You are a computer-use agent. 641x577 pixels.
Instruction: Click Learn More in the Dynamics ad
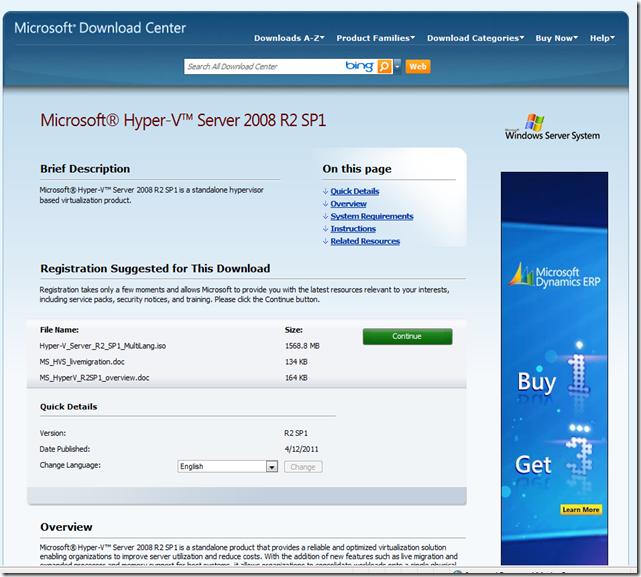[580, 509]
